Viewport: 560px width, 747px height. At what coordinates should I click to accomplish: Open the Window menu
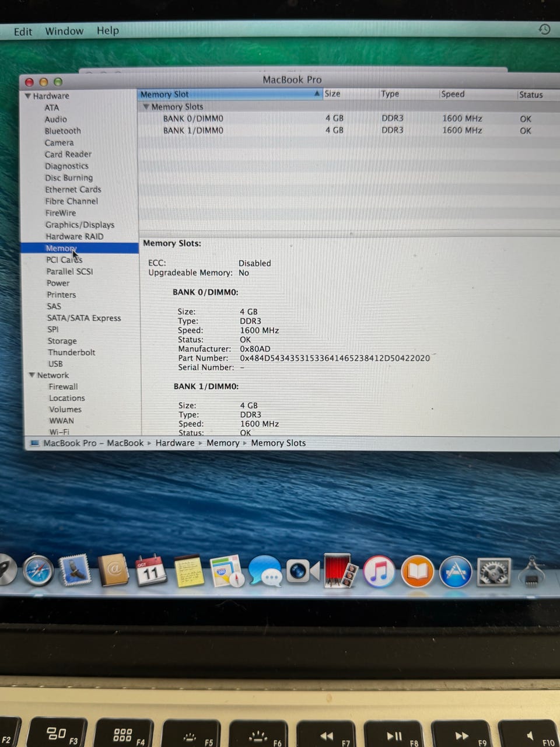click(x=64, y=31)
